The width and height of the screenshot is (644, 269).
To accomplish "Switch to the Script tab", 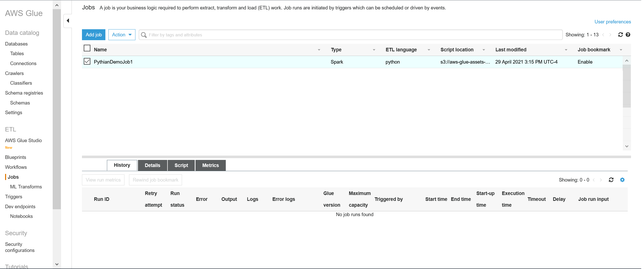I will point(181,166).
